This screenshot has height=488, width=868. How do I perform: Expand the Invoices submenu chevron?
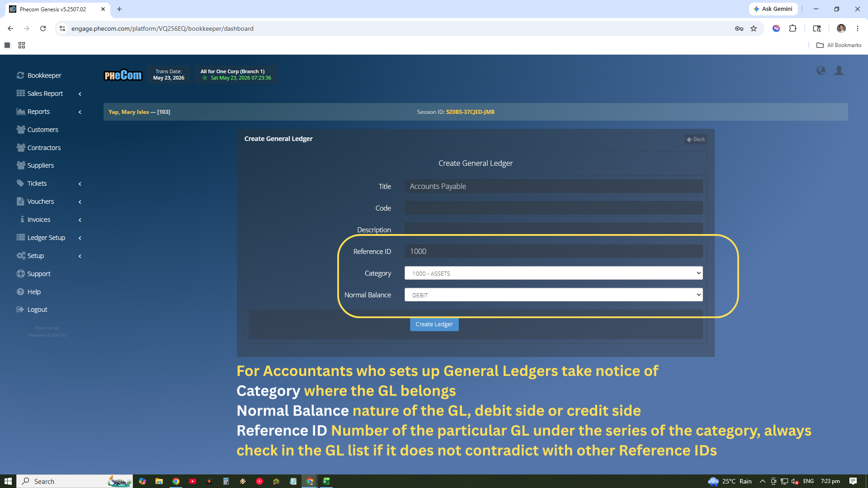(x=80, y=220)
